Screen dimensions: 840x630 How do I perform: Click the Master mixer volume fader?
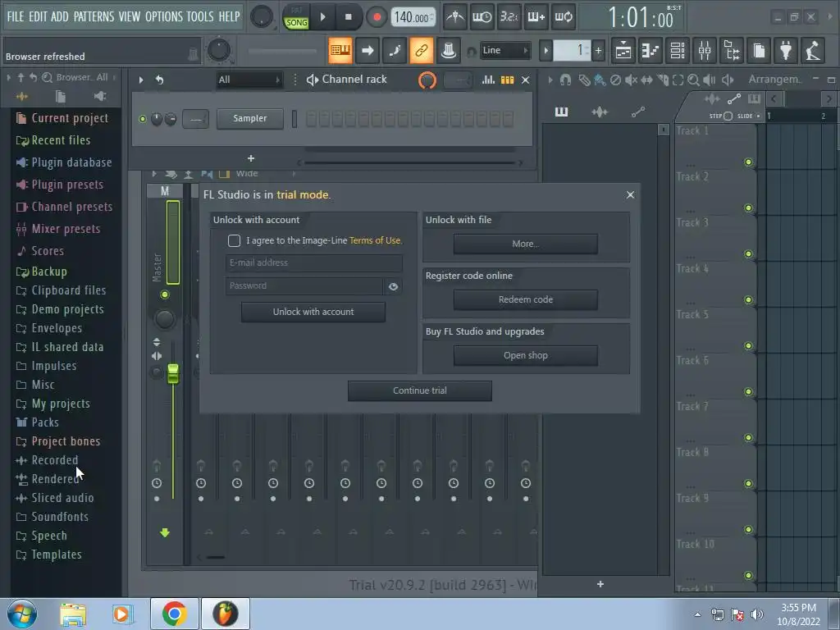coord(173,373)
